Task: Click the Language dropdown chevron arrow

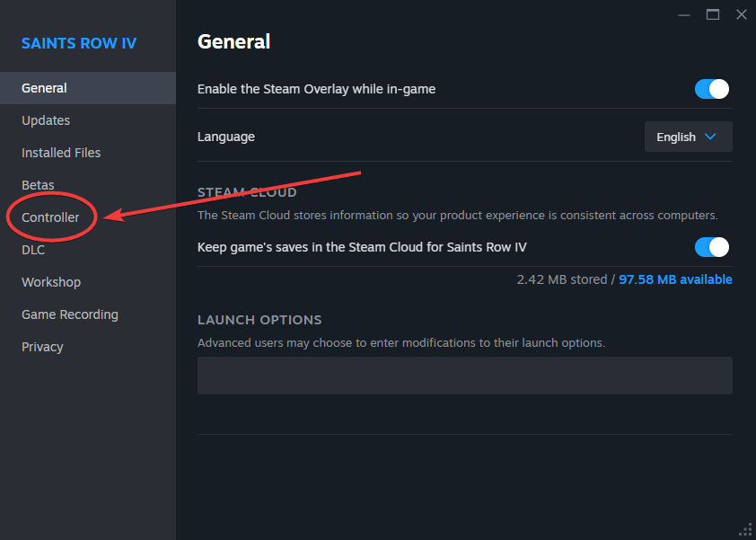Action: pos(710,137)
